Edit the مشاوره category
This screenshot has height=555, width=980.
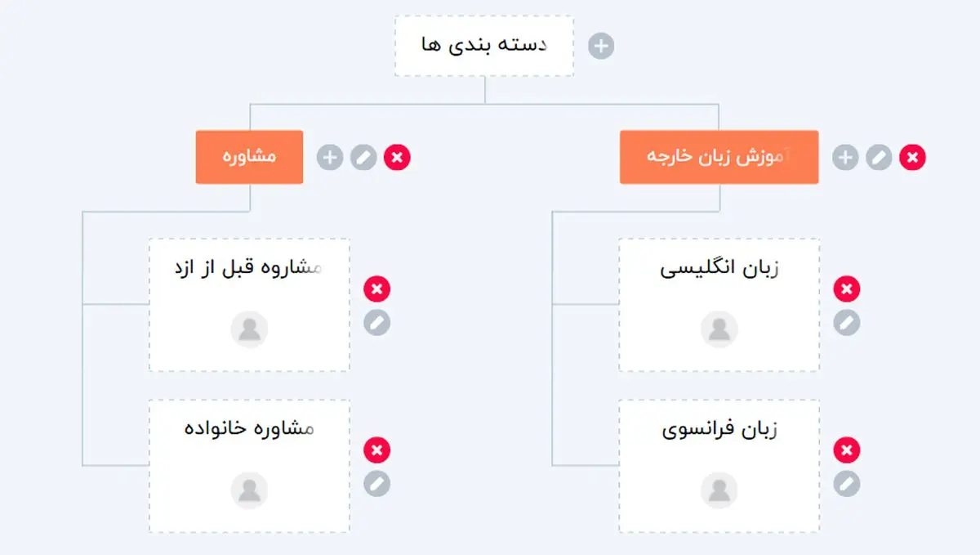363,157
